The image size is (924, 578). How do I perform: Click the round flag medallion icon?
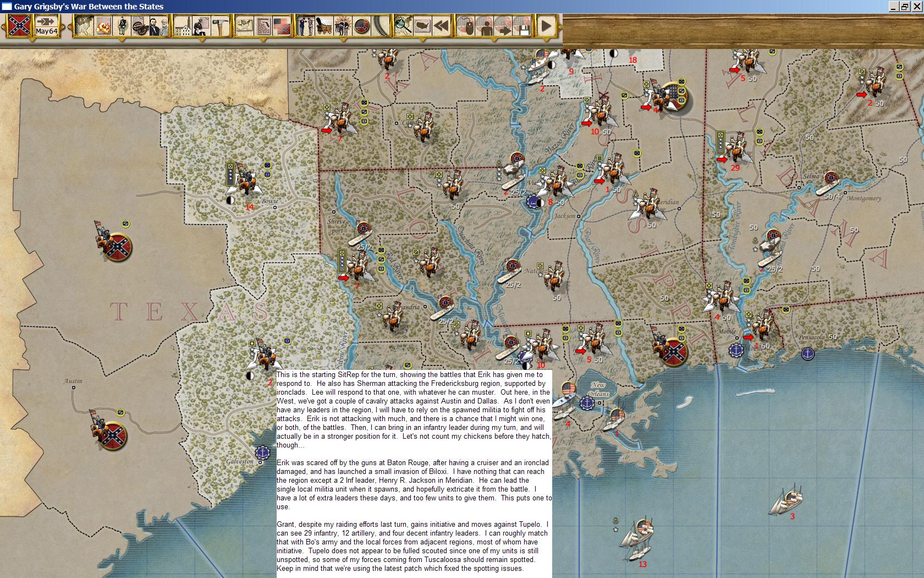point(361,26)
